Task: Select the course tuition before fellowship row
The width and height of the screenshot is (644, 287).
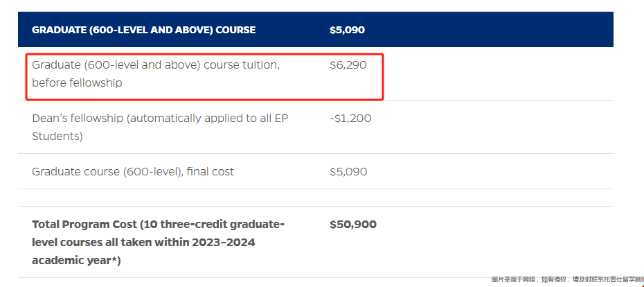Action: point(316,73)
